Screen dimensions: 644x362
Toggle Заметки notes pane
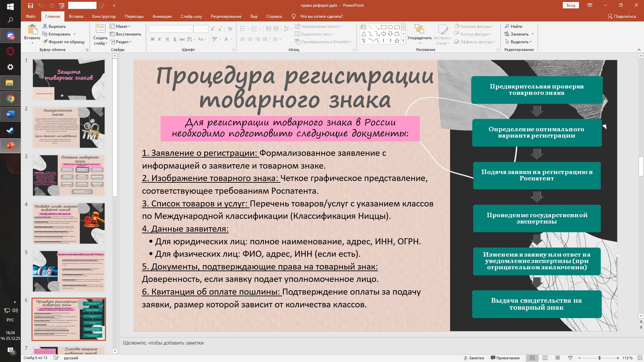tap(474, 358)
